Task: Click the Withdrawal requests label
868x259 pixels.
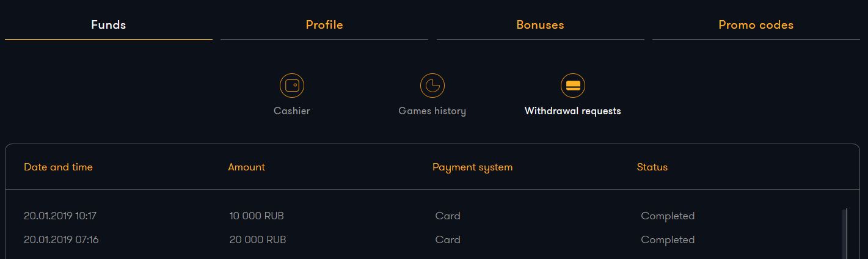Action: pos(573,111)
